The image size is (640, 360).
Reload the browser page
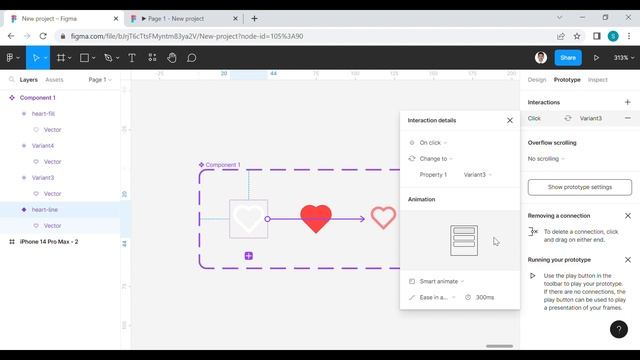coord(43,36)
